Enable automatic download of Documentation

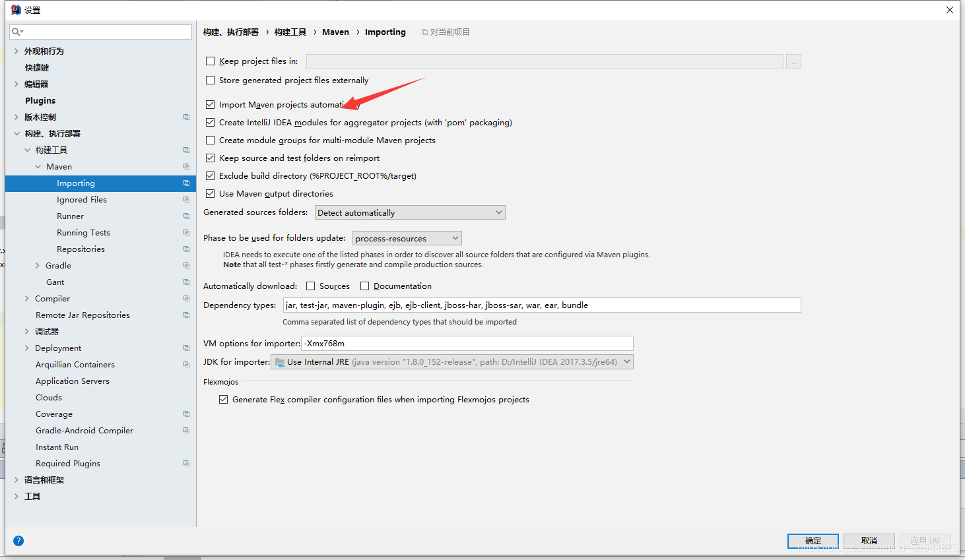(365, 286)
